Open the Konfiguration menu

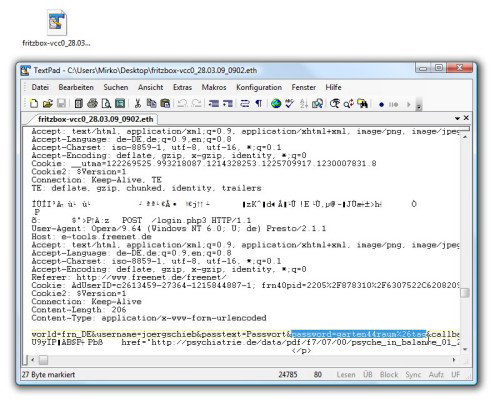click(259, 87)
